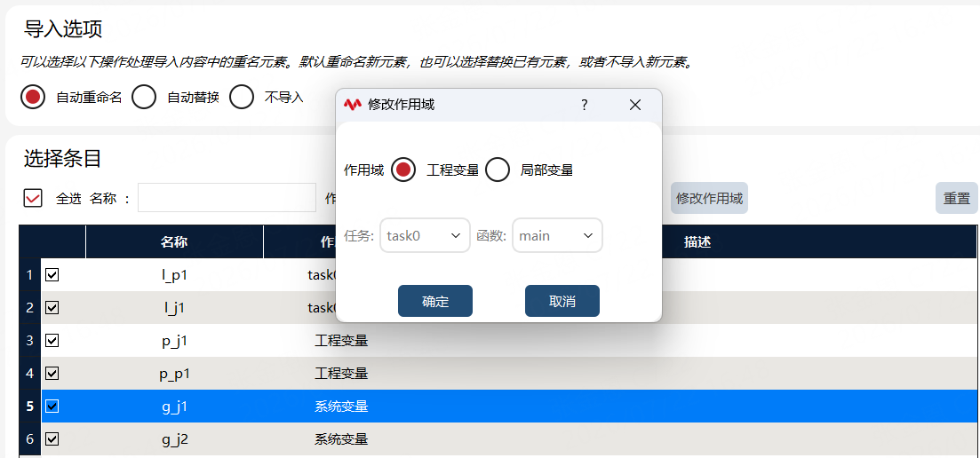Choose the 局部变量 scope radio button
Viewport: 980px width, 458px height.
click(x=498, y=170)
